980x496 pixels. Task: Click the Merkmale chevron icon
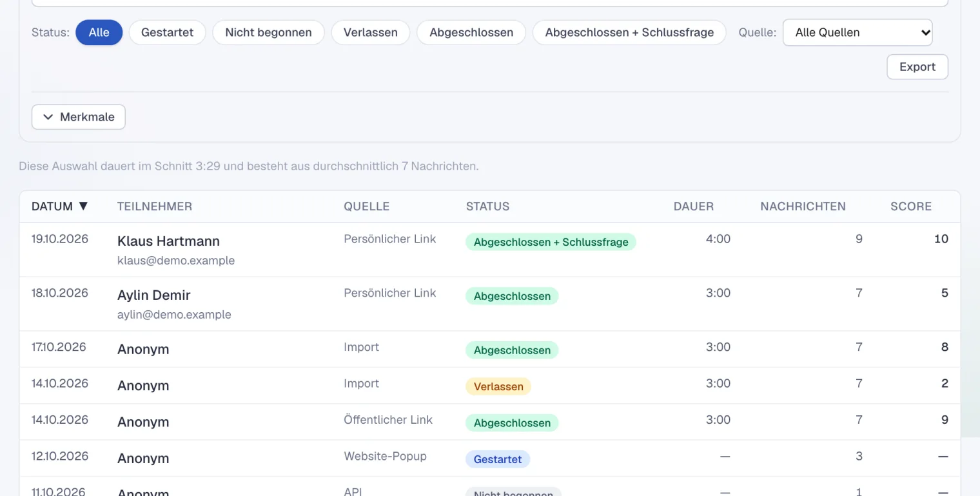pos(48,117)
